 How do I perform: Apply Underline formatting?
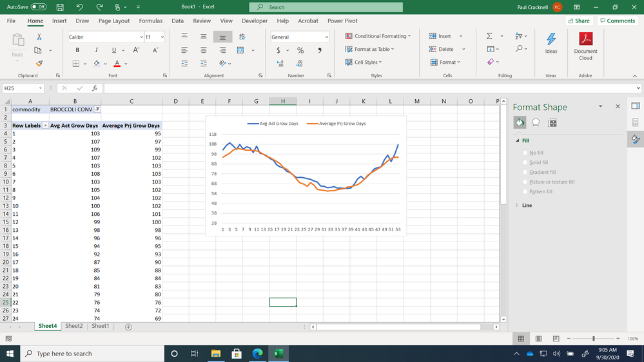click(113, 50)
